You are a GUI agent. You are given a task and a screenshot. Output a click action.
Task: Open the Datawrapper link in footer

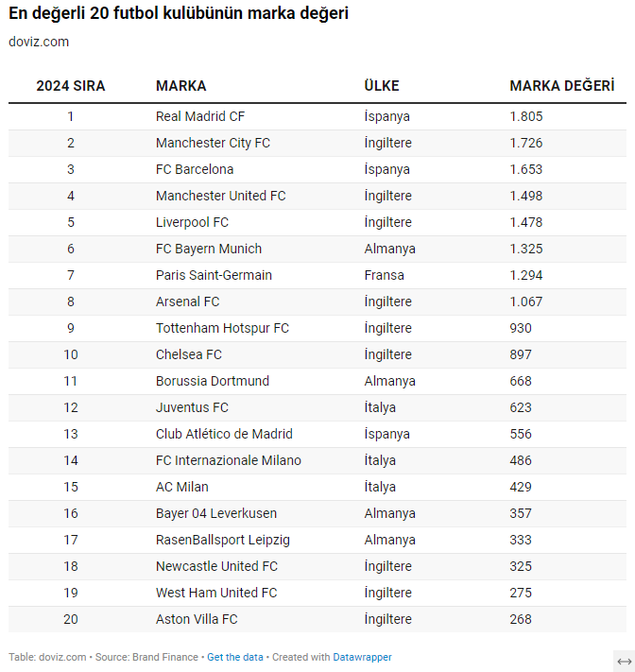(362, 657)
